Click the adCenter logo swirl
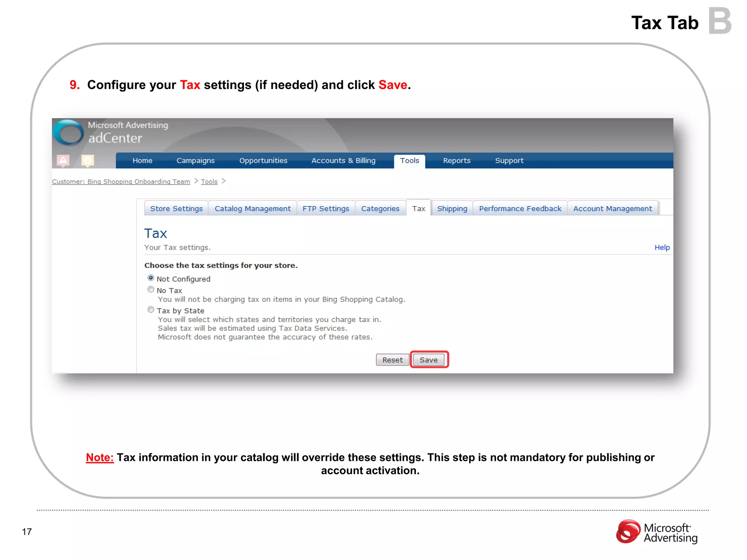Screen dimensions: 747x560 click(69, 133)
